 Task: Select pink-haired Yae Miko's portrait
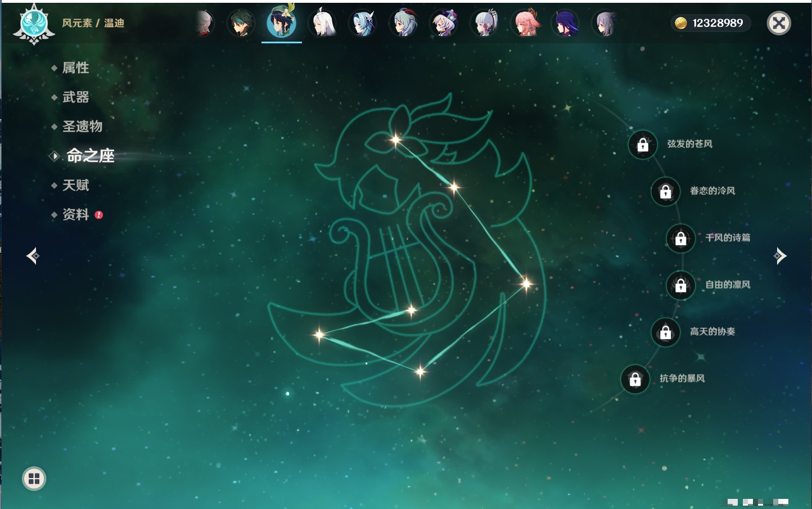click(526, 23)
